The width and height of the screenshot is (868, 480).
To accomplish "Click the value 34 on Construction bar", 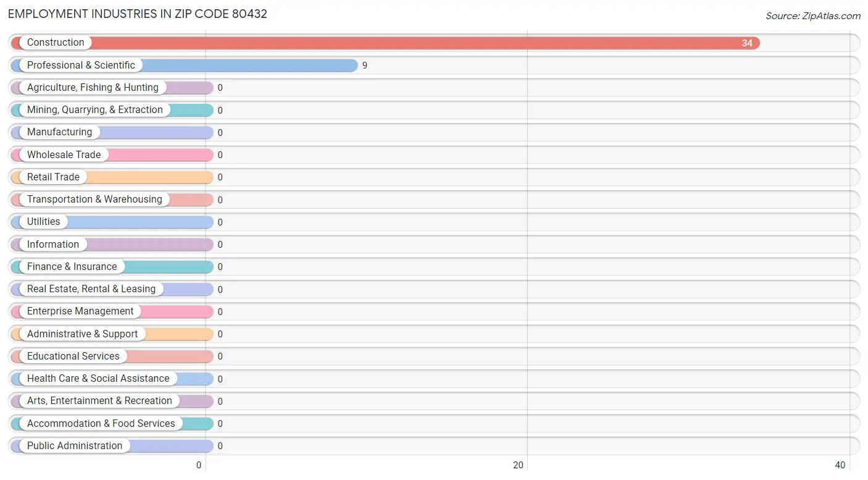I will click(x=747, y=43).
